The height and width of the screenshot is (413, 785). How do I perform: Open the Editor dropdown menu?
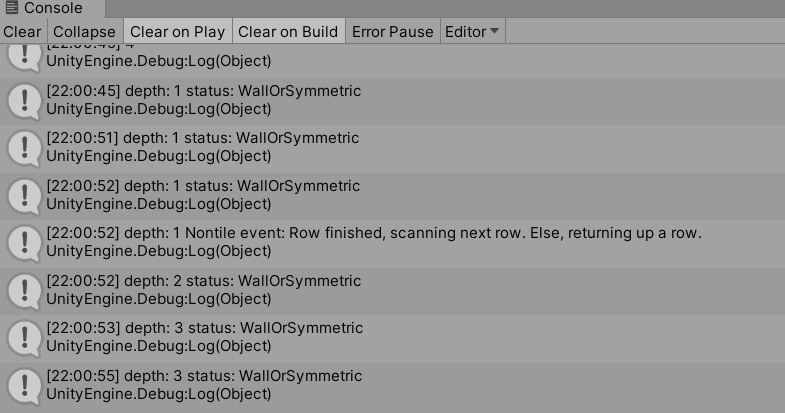[x=473, y=32]
